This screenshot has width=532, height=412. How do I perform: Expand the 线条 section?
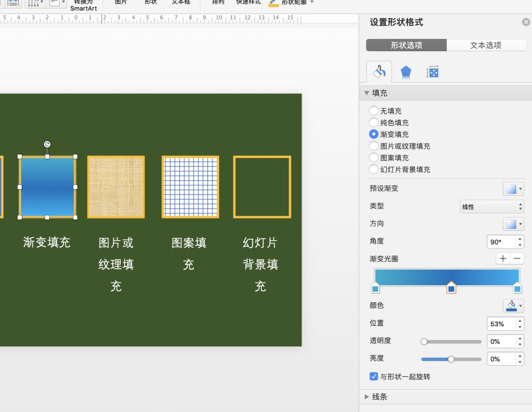pos(367,396)
